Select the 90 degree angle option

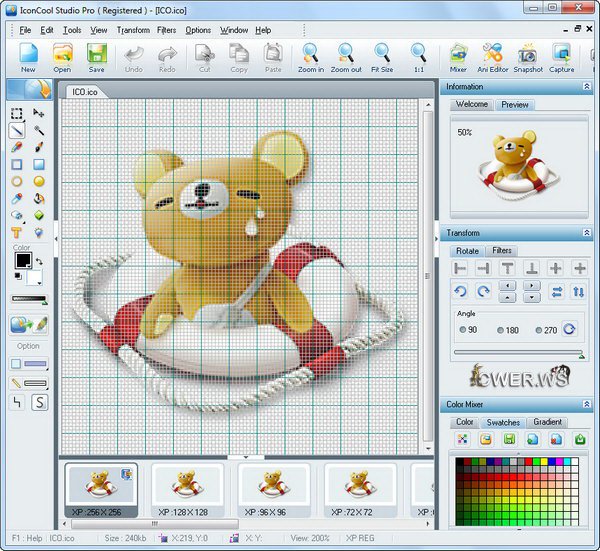pyautogui.click(x=462, y=330)
